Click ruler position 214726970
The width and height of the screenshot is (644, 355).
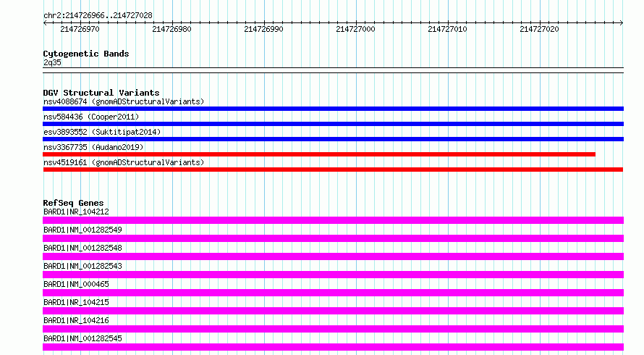80,29
